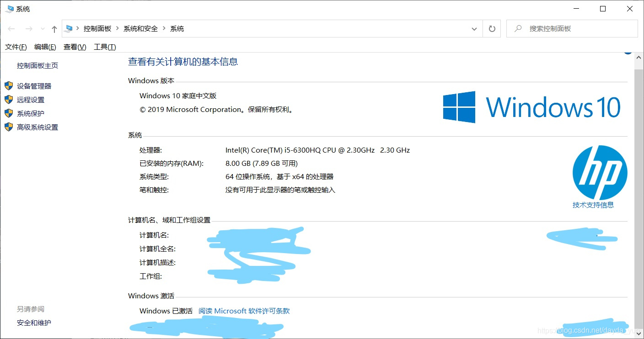Image resolution: width=644 pixels, height=339 pixels.
Task: Open 高级系统设置 from the sidebar
Action: pyautogui.click(x=38, y=127)
